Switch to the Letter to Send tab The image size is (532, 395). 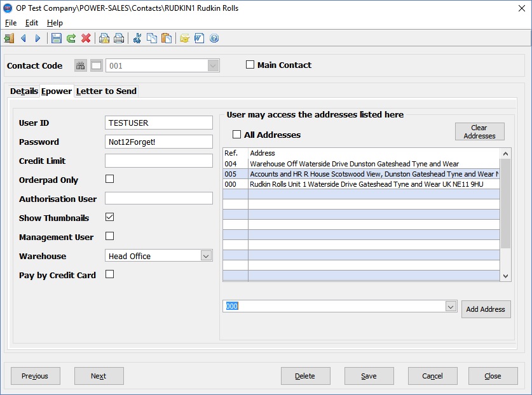coord(106,91)
